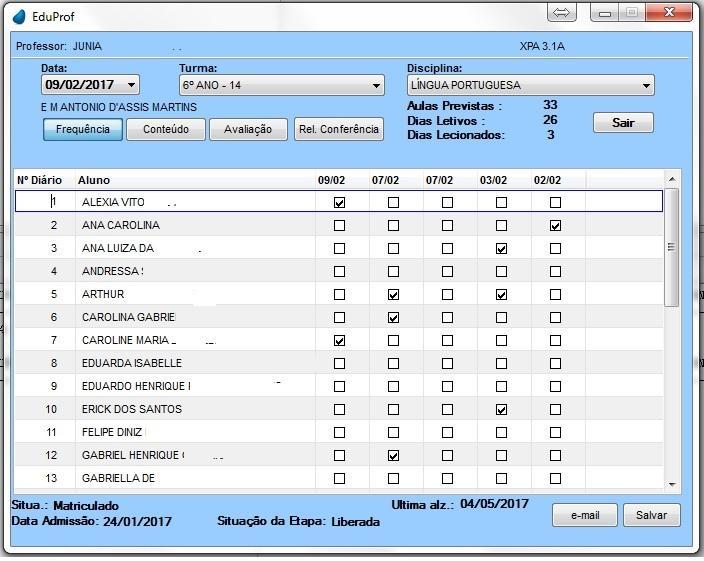Check first 07/02 box for Gabriel Henrique
Image resolution: width=704 pixels, height=561 pixels.
click(x=393, y=456)
